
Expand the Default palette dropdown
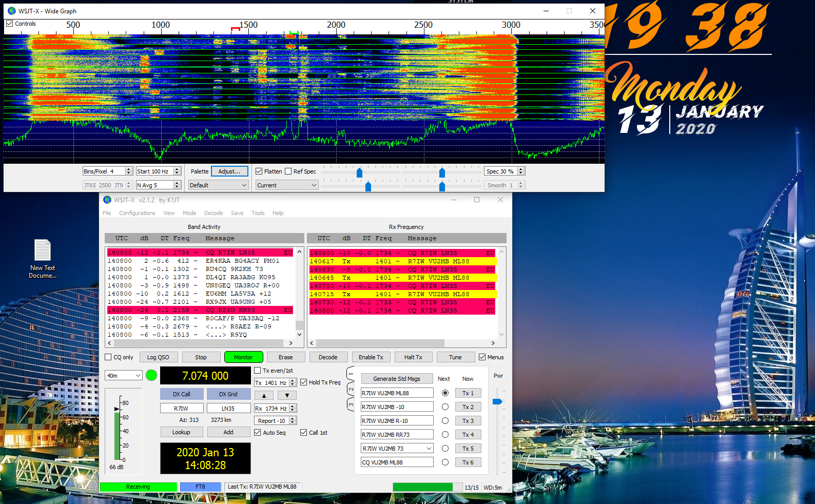tap(218, 185)
